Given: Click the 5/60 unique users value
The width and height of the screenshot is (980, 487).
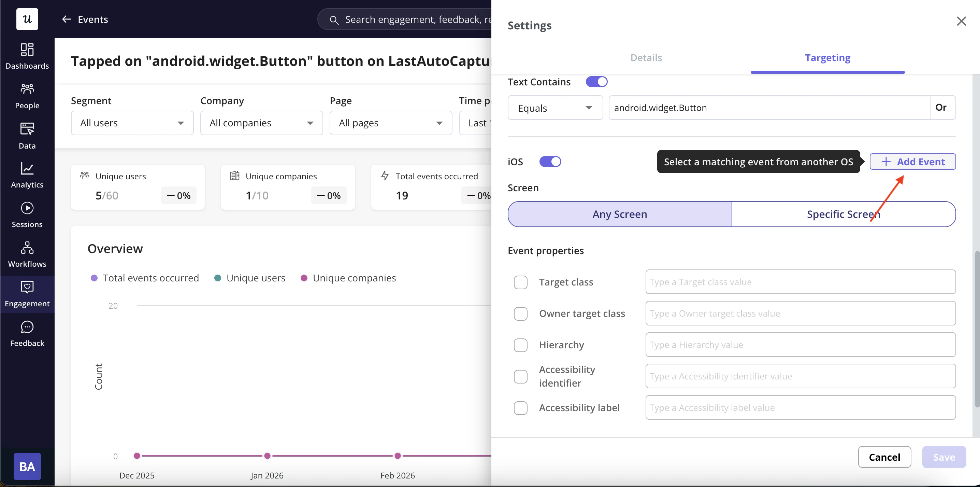Looking at the screenshot, I should click(107, 196).
